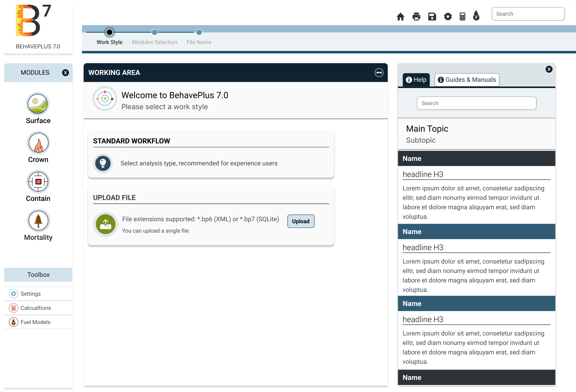Click the Calcualtions icon in Toolbox
This screenshot has height=392, width=576.
[x=14, y=308]
